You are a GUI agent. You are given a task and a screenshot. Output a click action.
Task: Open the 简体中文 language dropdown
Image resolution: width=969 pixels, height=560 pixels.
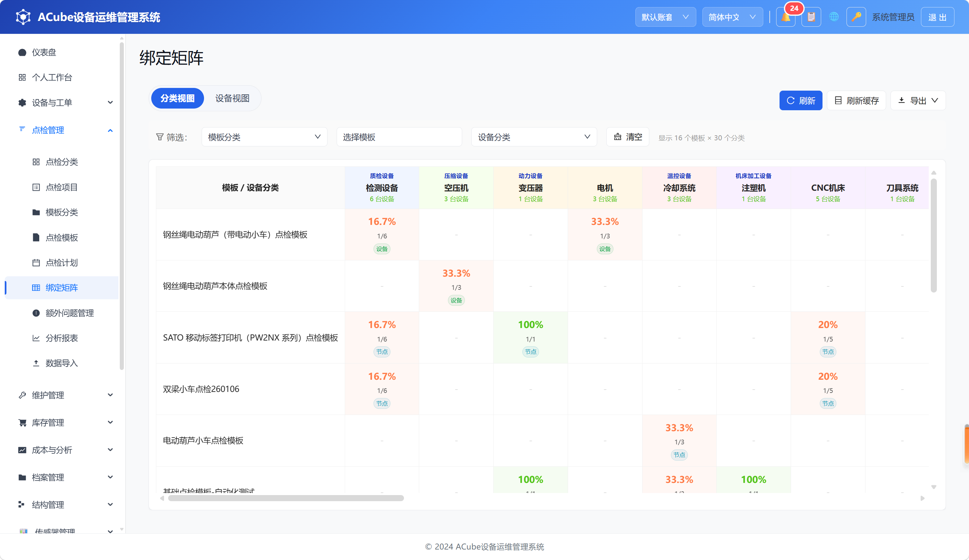(x=733, y=17)
